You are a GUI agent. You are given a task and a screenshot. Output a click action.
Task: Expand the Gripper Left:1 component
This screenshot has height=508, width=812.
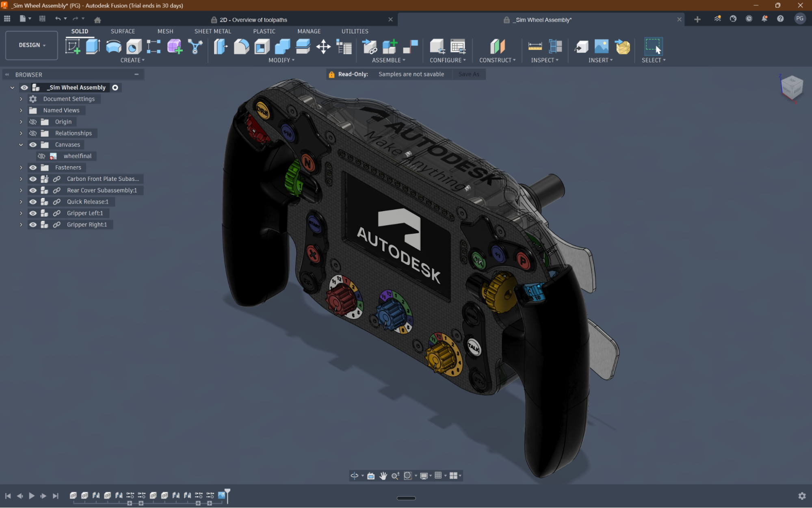(21, 213)
